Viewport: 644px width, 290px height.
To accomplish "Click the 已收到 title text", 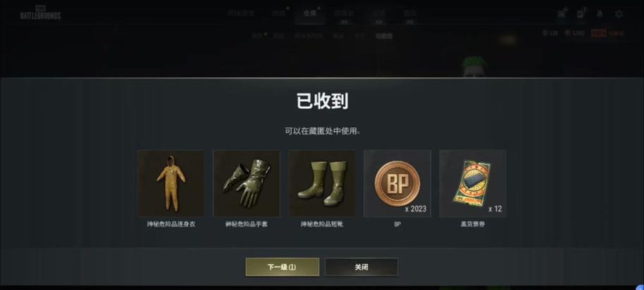I will point(323,101).
